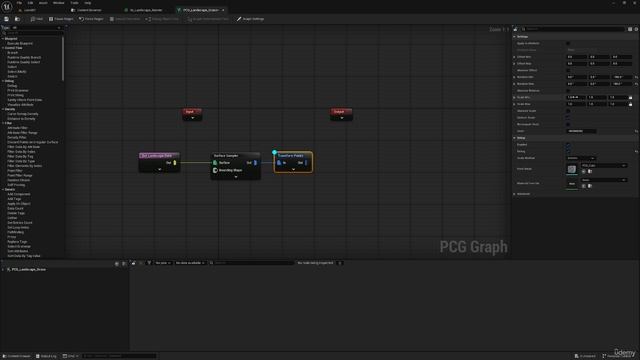Image resolution: width=640 pixels, height=360 pixels.
Task: Collapse the Debug section in details
Action: tap(514, 138)
